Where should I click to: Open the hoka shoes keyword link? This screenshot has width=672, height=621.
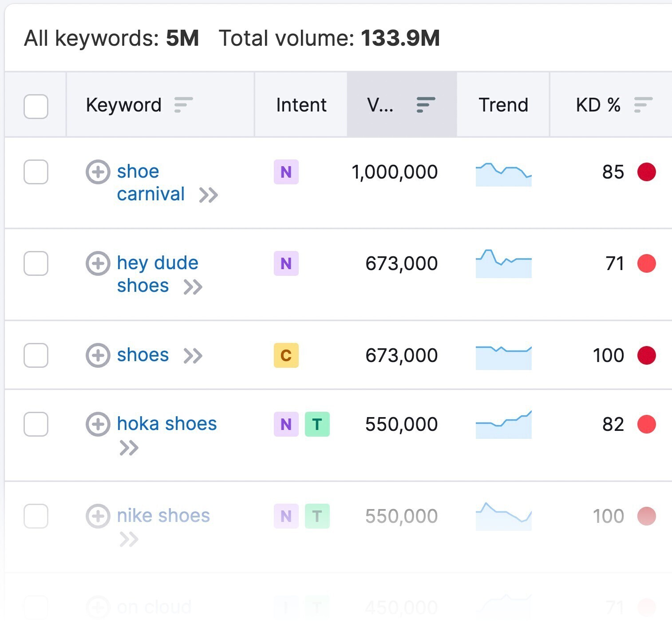(167, 424)
